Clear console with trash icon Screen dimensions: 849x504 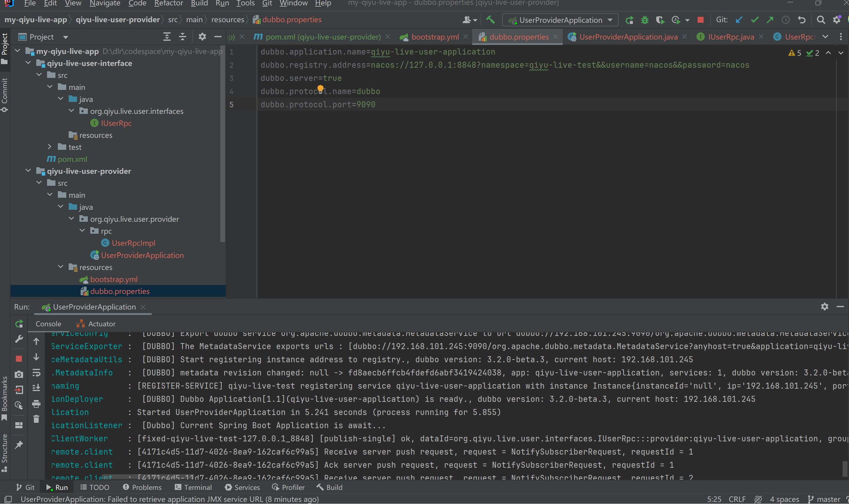tap(36, 420)
